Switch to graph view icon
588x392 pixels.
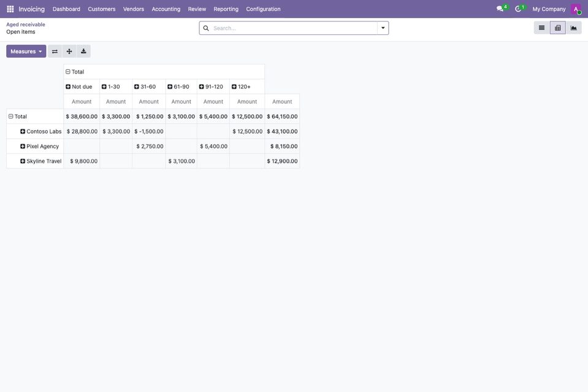pos(574,28)
